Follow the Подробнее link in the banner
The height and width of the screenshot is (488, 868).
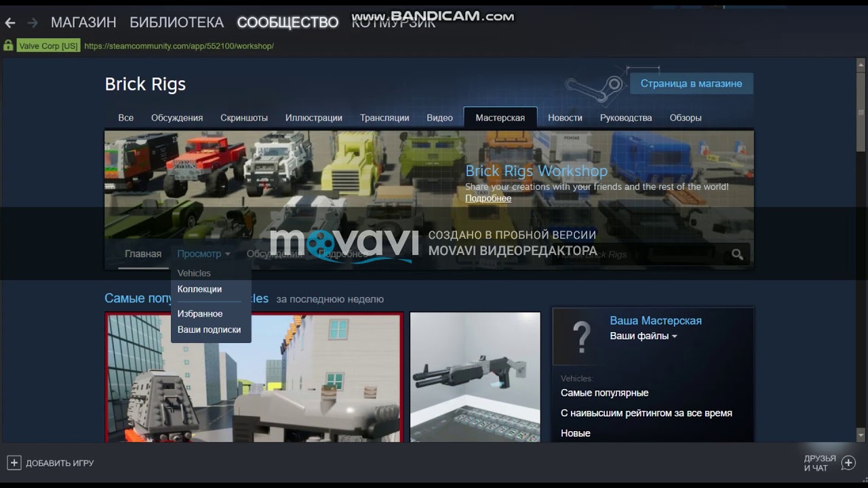pyautogui.click(x=488, y=199)
